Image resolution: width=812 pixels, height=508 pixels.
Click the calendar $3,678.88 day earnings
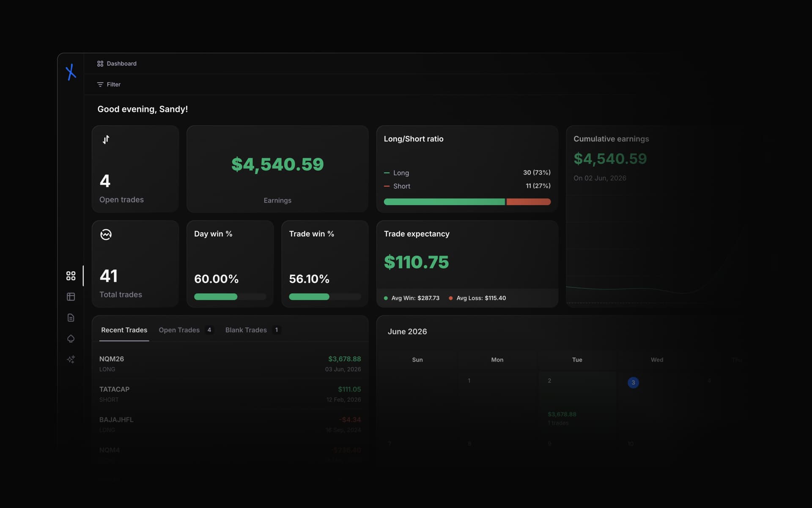(562, 414)
